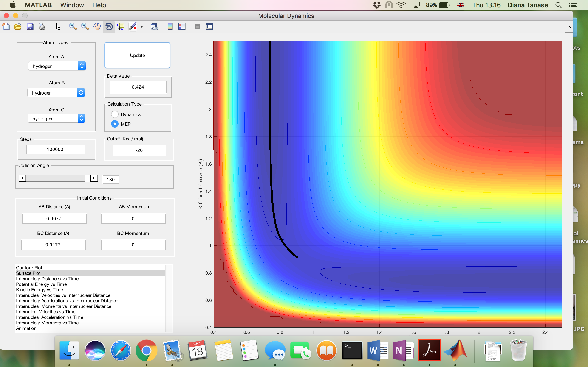Viewport: 588px width, 367px height.
Task: Click the Steps input field
Action: click(55, 149)
